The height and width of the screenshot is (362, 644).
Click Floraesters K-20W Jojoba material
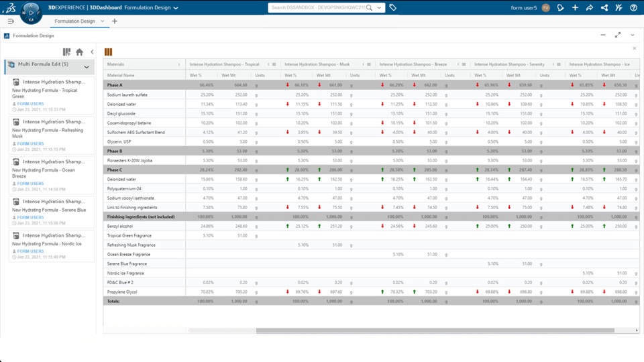pos(129,160)
